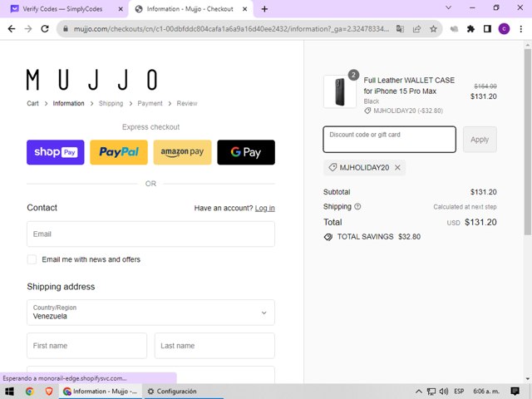Open the tab search chevron in title bar
Screen dimensions: 532x399
[448, 7]
